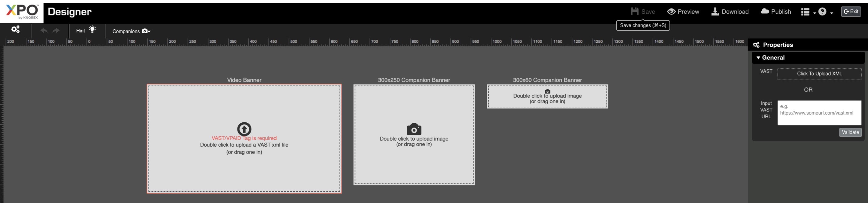Open the list view dropdown menu
The height and width of the screenshot is (203, 868).
pos(808,12)
